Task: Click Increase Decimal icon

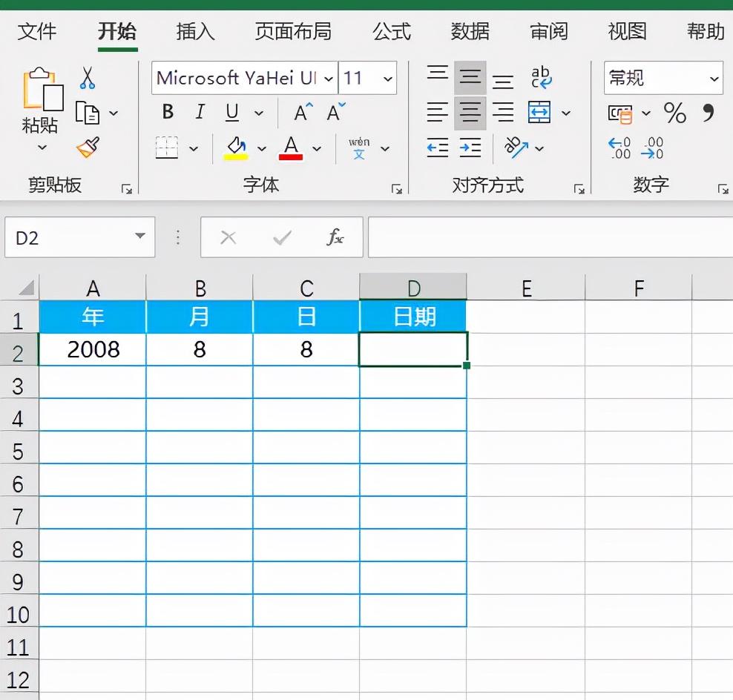Action: [619, 148]
